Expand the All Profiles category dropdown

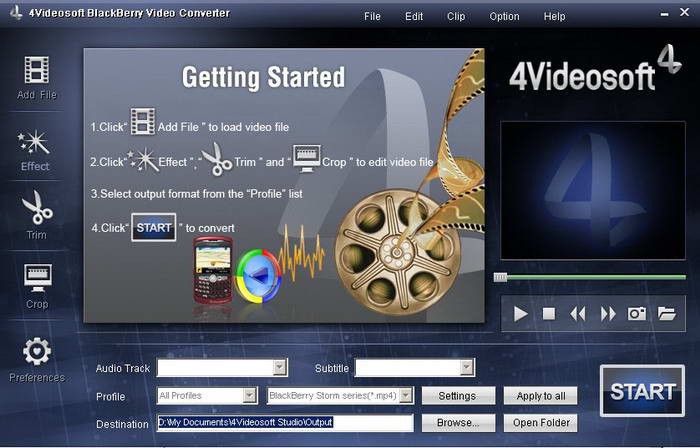coord(250,395)
